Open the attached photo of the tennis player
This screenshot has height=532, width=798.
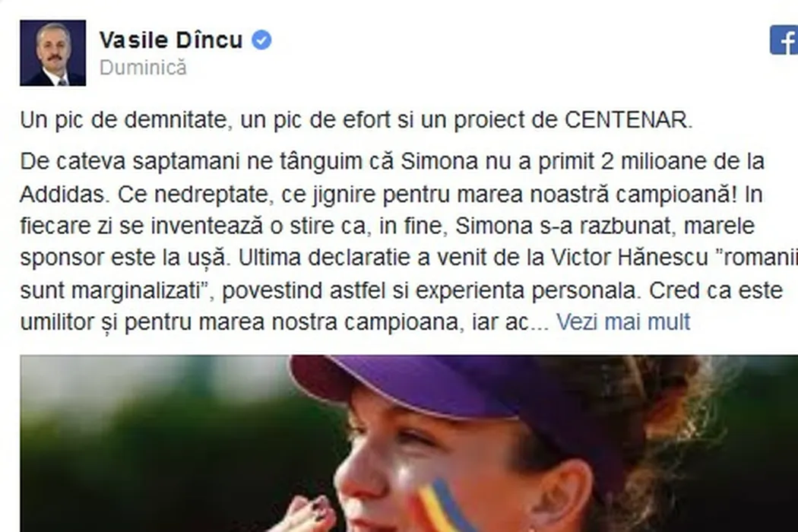point(409,443)
